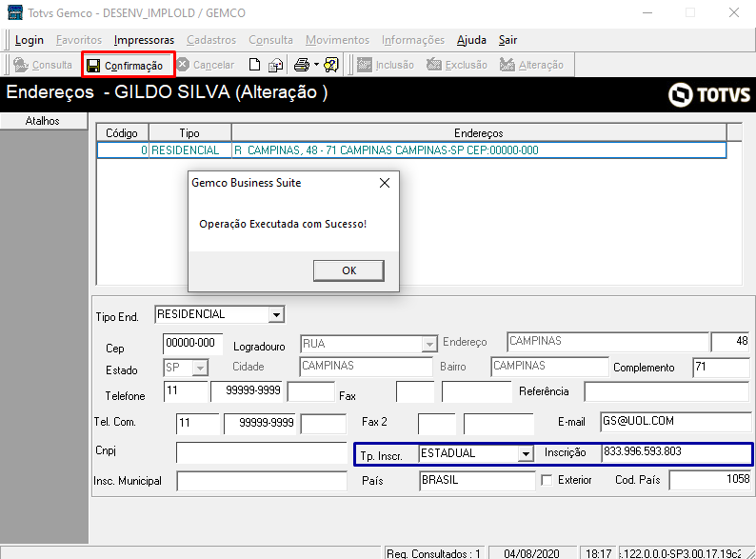Click the Endereço field containing CAMPINAS

pyautogui.click(x=608, y=341)
